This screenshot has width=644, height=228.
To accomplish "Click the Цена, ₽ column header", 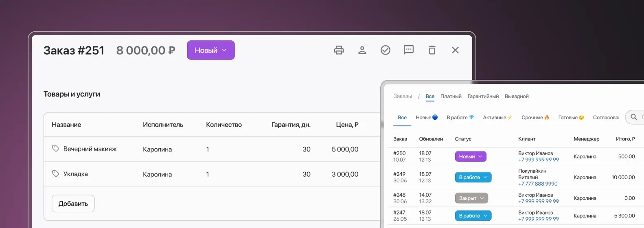I will (x=347, y=125).
